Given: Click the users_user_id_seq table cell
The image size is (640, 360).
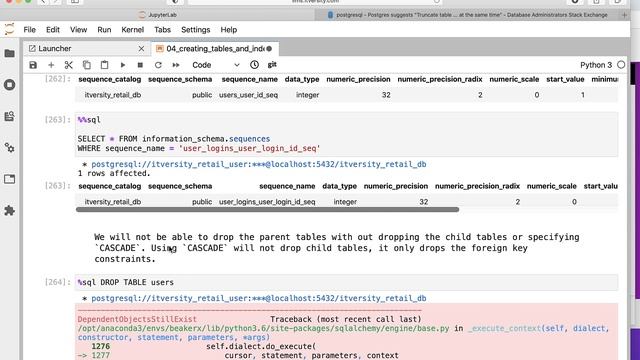Looking at the screenshot, I should tap(248, 95).
